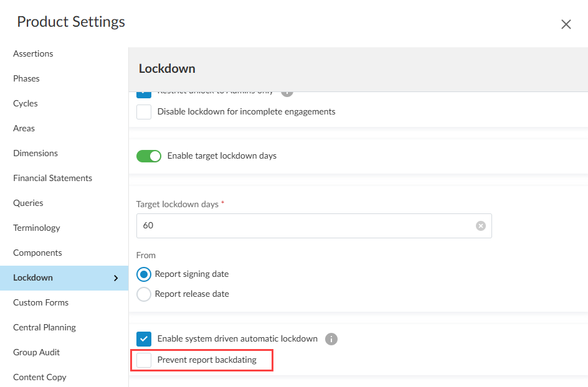The height and width of the screenshot is (387, 588).
Task: Select Queries from the sidebar
Action: coord(28,203)
